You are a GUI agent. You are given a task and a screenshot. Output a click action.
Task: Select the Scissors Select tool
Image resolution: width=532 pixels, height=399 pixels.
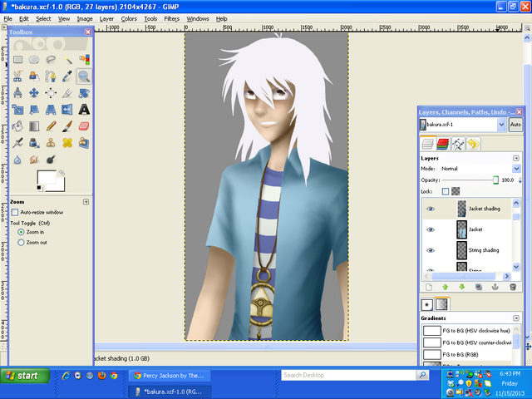pos(17,76)
